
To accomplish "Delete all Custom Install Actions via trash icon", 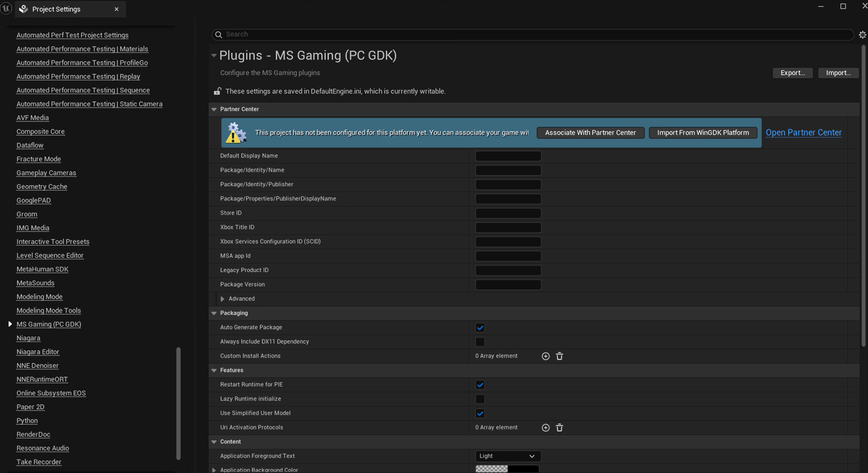I will [x=559, y=356].
